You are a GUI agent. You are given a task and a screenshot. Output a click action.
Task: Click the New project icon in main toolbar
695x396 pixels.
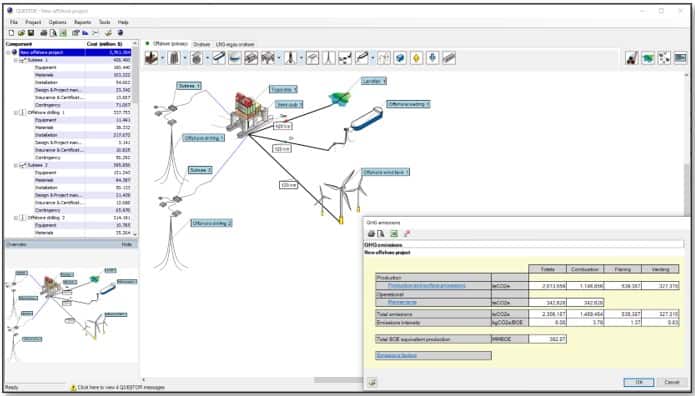point(11,33)
